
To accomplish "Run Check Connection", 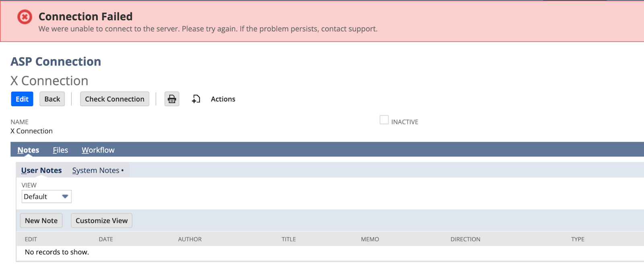I will coord(115,99).
